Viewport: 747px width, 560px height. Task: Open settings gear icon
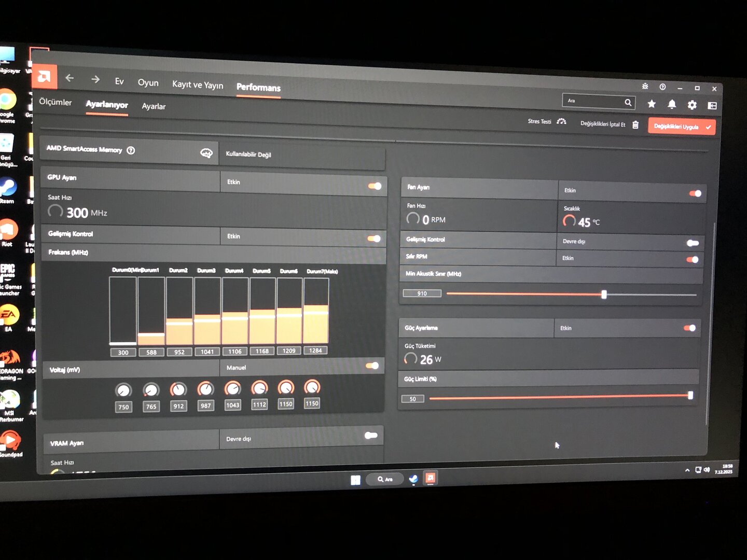pyautogui.click(x=692, y=105)
